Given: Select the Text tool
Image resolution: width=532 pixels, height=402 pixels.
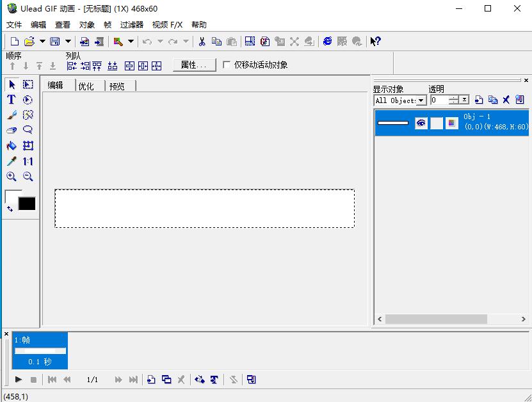Looking at the screenshot, I should click(11, 99).
